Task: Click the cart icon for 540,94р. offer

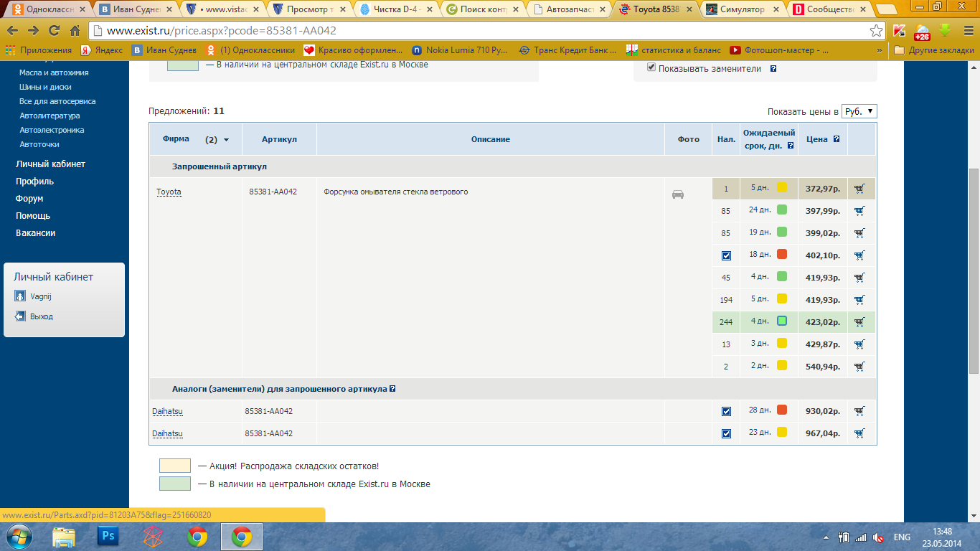Action: point(859,366)
